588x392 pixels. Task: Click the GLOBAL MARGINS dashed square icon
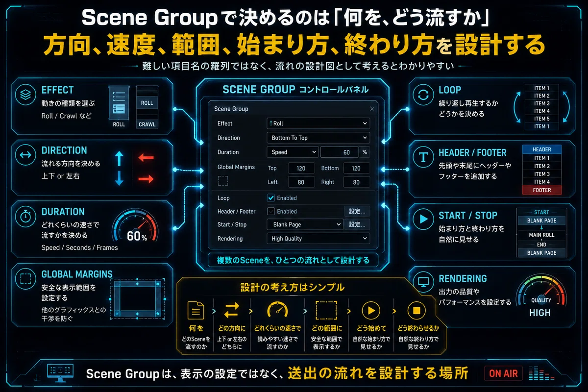coord(24,279)
